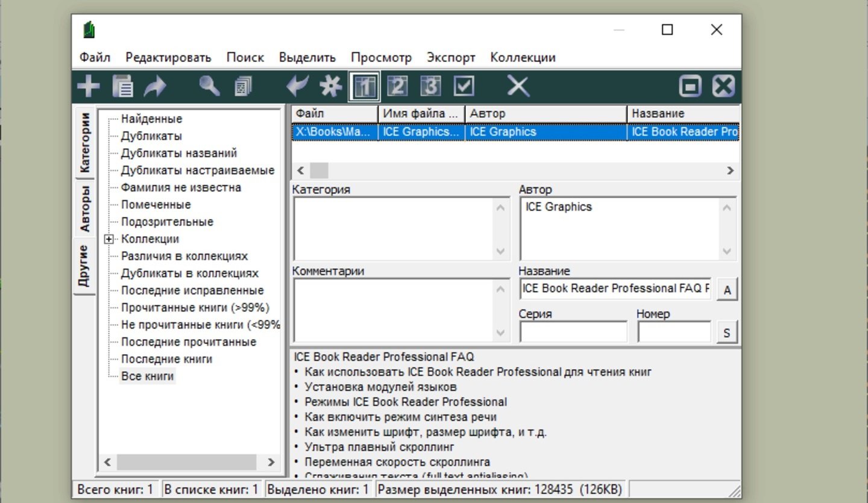868x503 pixels.
Task: Click the asterisk gear toolbar icon
Action: pos(330,87)
